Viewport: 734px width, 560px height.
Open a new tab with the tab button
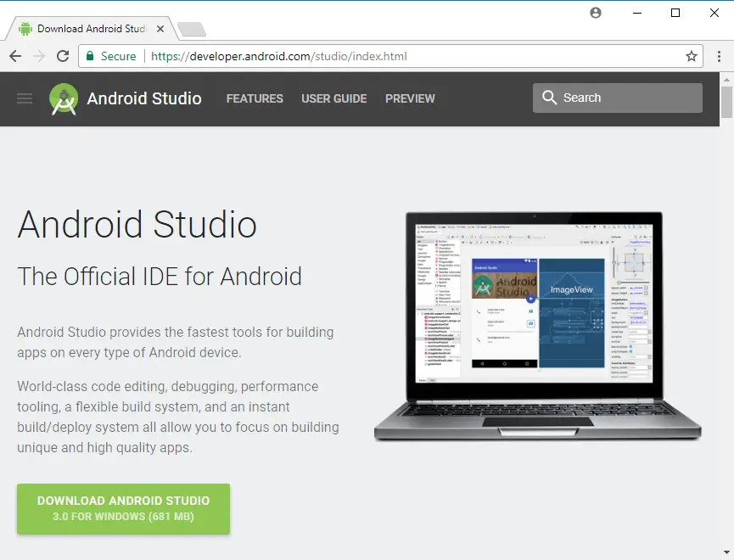(x=192, y=29)
